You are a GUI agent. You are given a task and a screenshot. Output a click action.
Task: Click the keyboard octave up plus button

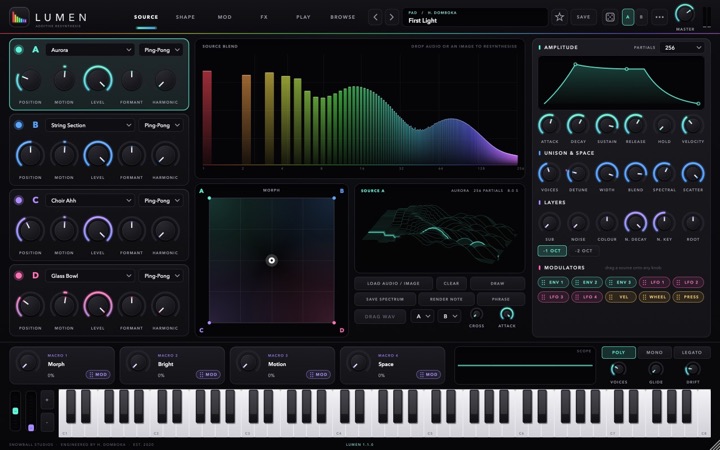(47, 400)
